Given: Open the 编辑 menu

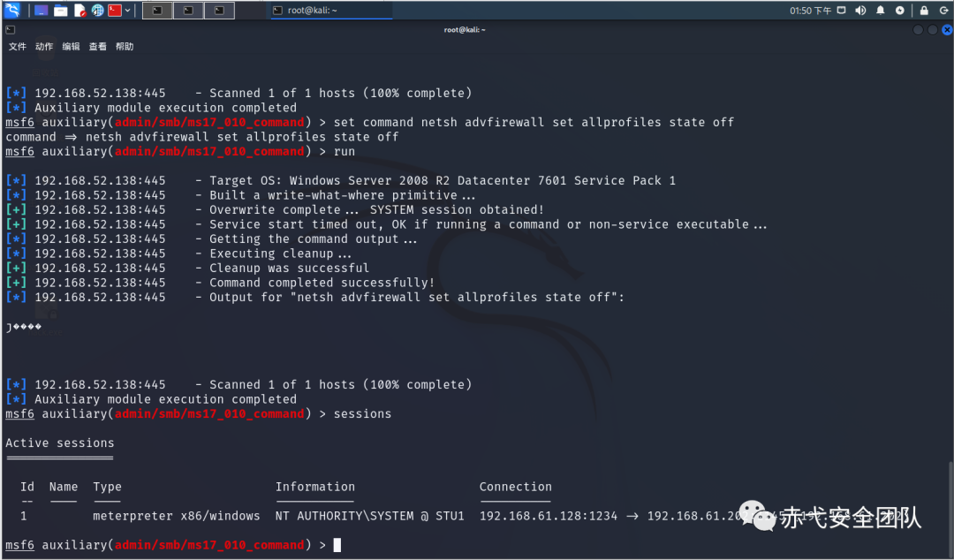Looking at the screenshot, I should (71, 46).
